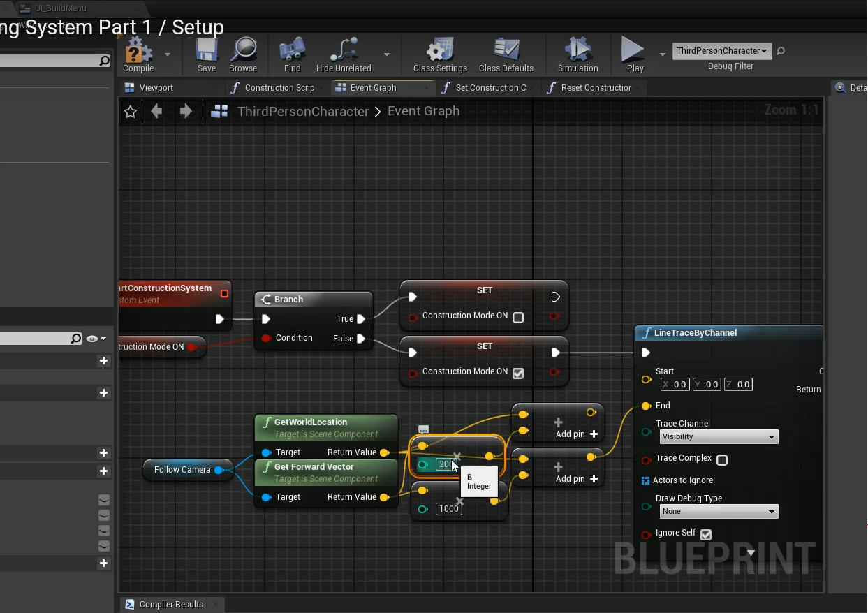Open ThirdPersonCharacter debug filter dropdown
868x613 pixels.
[722, 51]
